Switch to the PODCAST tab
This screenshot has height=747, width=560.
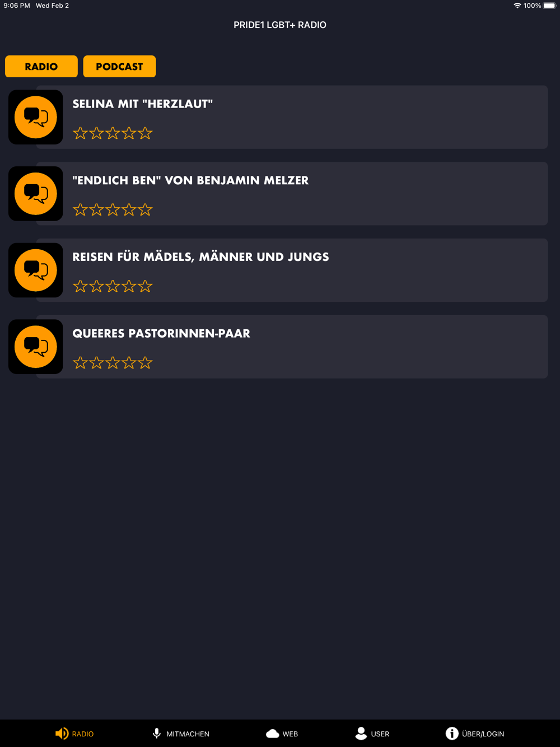[x=119, y=67]
